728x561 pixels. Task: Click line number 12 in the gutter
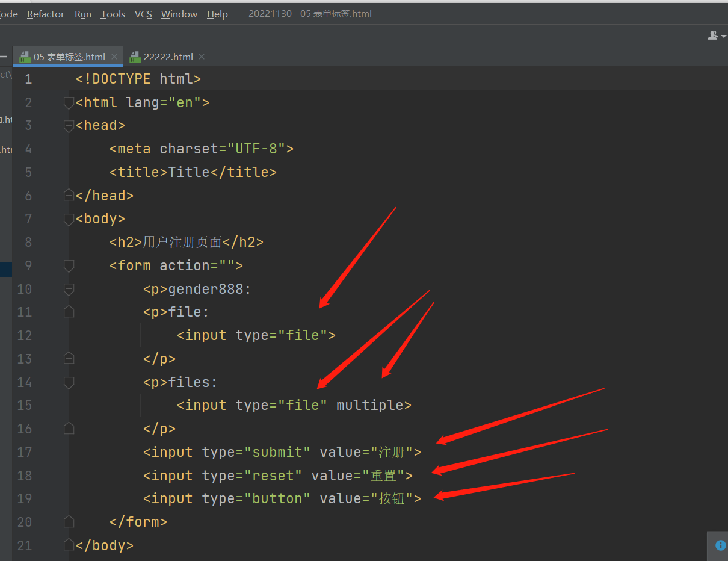pos(25,335)
